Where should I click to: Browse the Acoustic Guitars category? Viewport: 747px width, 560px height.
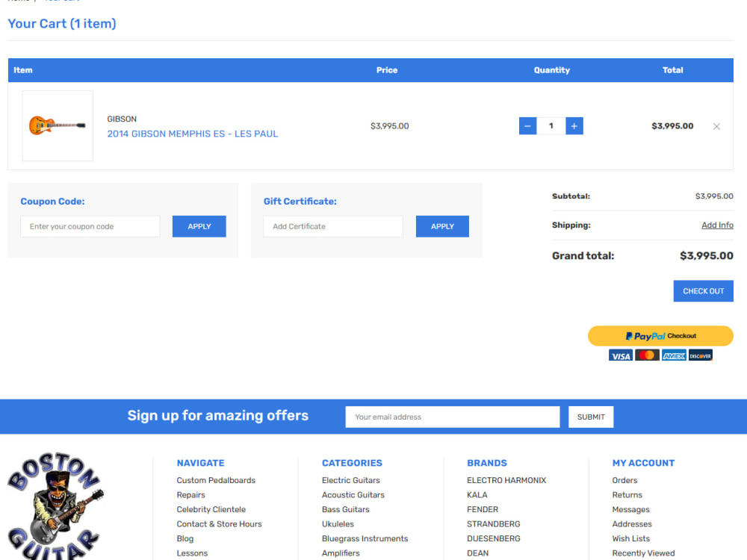[353, 495]
